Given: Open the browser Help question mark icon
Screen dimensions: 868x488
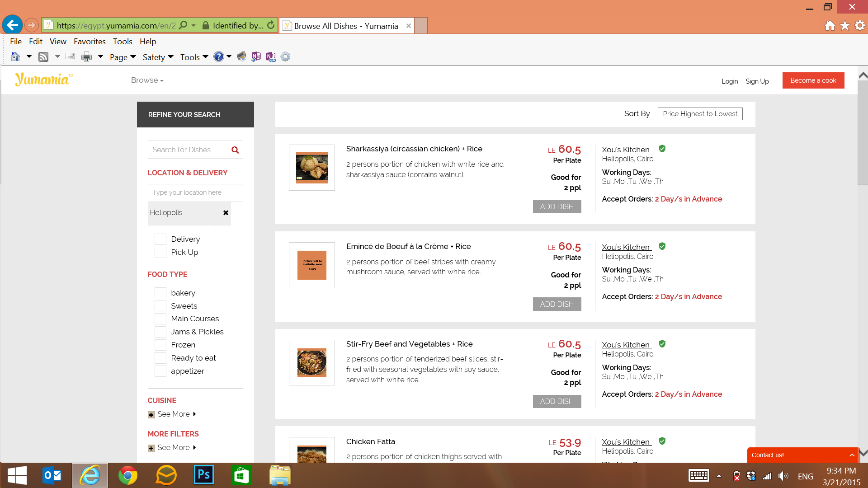Looking at the screenshot, I should point(218,57).
